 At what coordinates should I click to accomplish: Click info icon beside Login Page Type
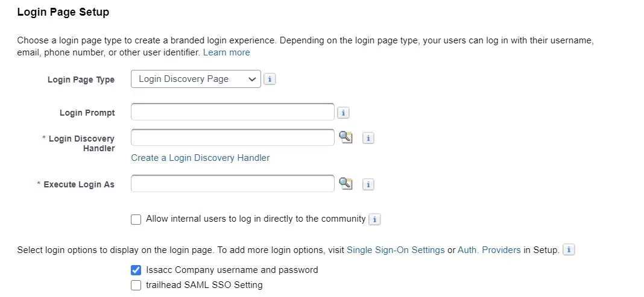[270, 79]
